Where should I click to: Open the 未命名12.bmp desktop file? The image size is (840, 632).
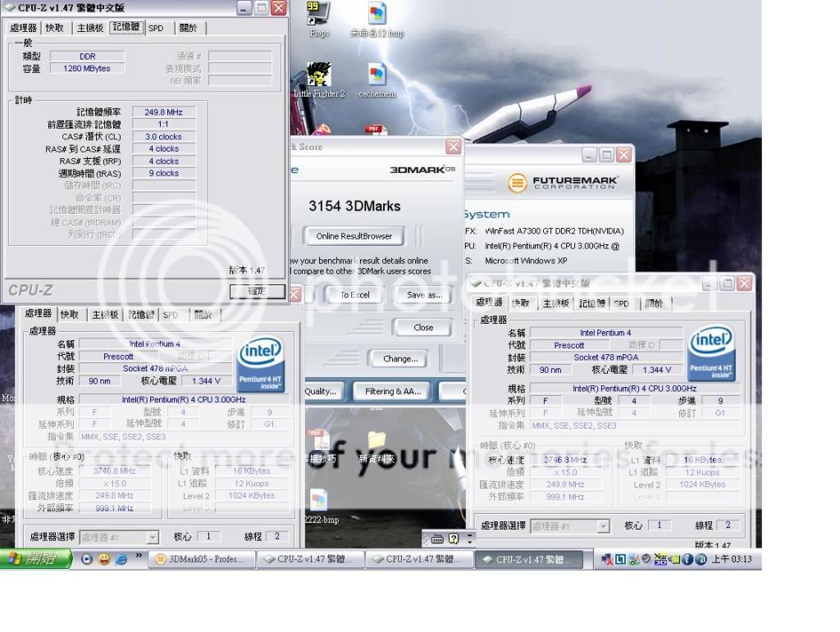pyautogui.click(x=377, y=20)
